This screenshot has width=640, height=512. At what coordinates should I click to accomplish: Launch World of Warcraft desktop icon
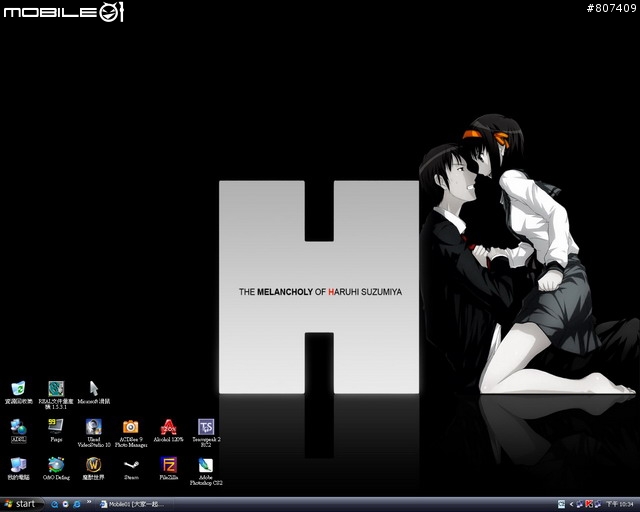pos(94,465)
